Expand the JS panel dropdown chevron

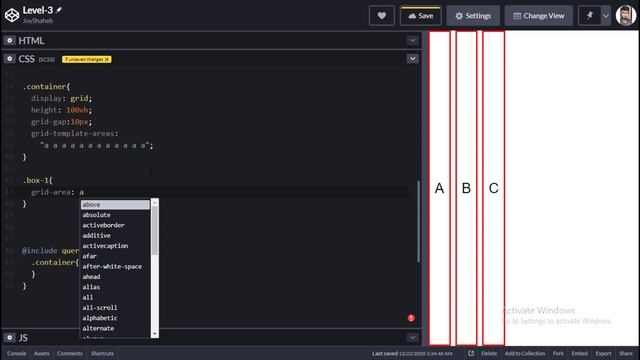tap(413, 338)
